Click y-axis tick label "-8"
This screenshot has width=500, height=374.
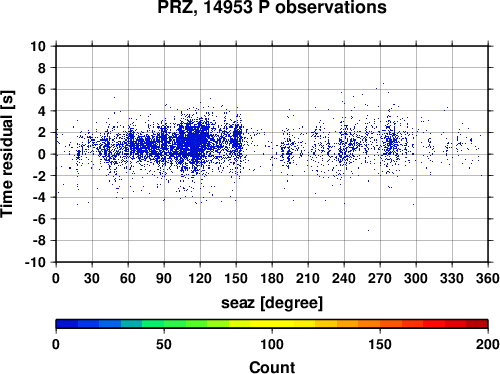click(39, 241)
